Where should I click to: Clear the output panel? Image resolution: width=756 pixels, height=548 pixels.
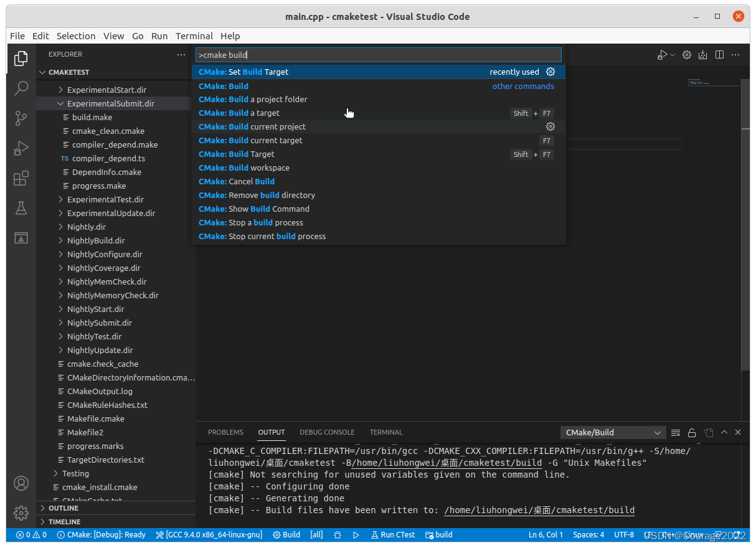coord(676,432)
